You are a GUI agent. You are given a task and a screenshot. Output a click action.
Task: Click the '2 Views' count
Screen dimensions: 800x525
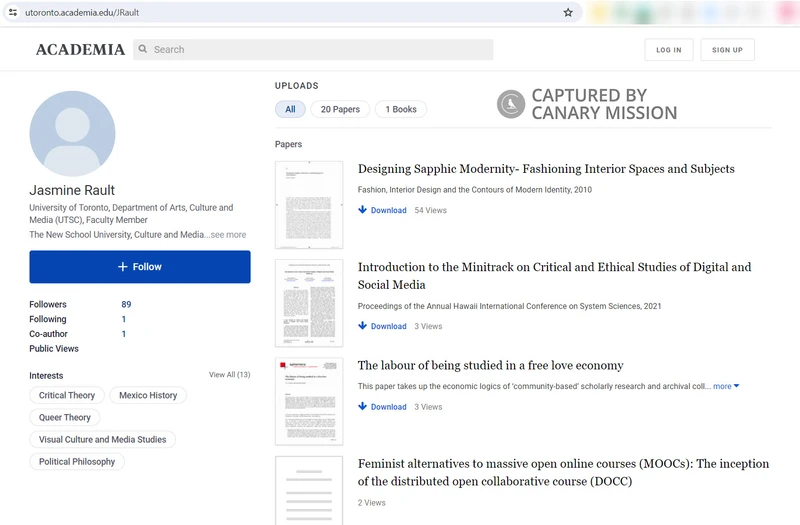[371, 503]
